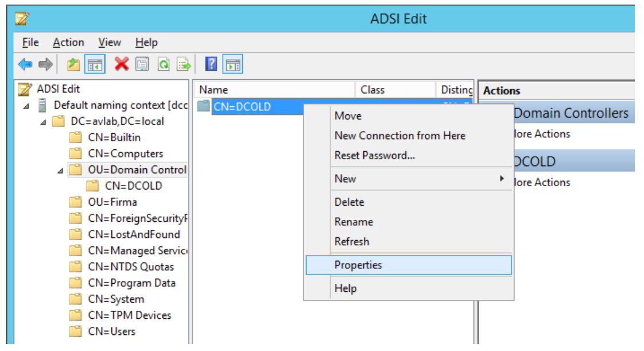The height and width of the screenshot is (351, 644).
Task: Choose Delete from the context menu
Action: 349,202
